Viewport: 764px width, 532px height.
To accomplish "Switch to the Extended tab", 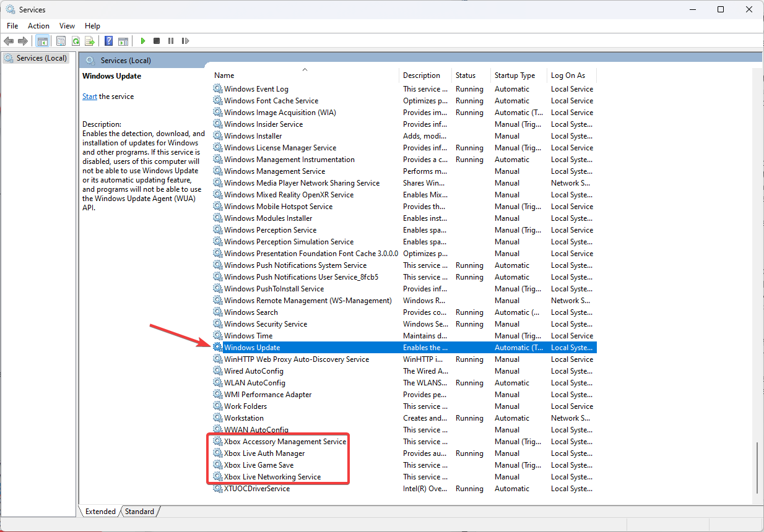I will (100, 512).
